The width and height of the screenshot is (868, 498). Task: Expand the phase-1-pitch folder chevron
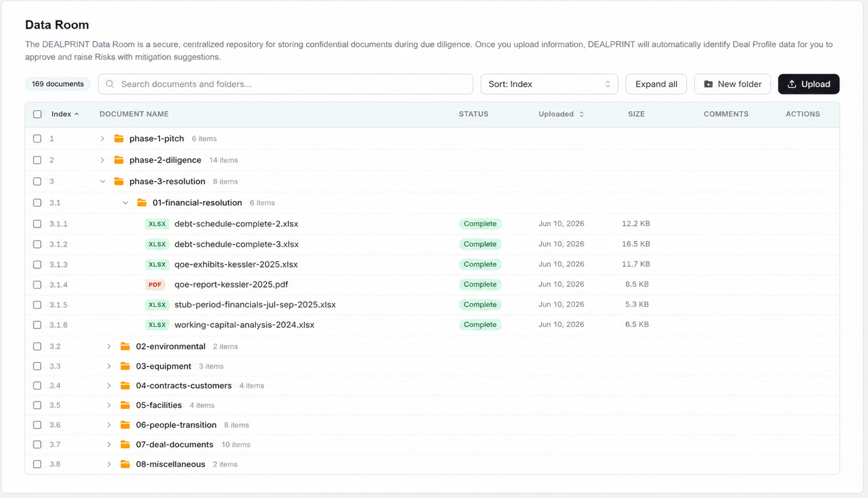pyautogui.click(x=103, y=138)
